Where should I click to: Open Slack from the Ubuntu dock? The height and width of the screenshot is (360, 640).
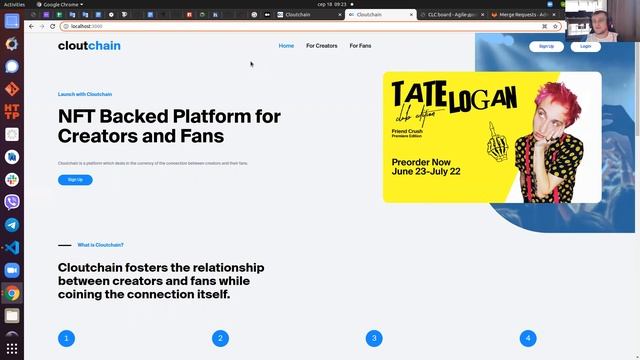12,179
